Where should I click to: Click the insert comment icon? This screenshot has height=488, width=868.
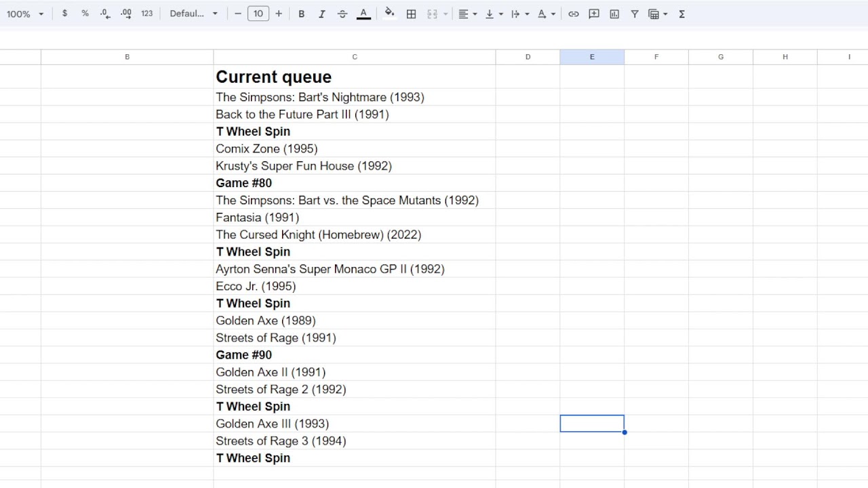click(x=594, y=14)
